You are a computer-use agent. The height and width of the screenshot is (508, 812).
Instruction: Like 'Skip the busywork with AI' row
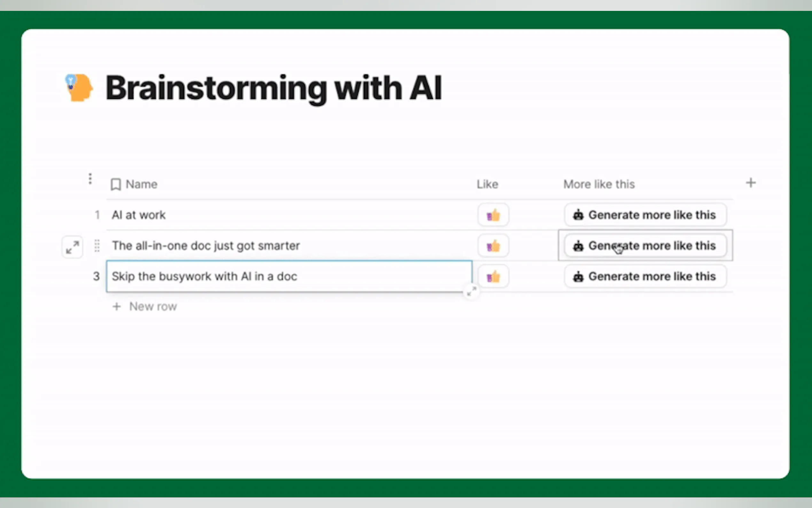coord(493,277)
